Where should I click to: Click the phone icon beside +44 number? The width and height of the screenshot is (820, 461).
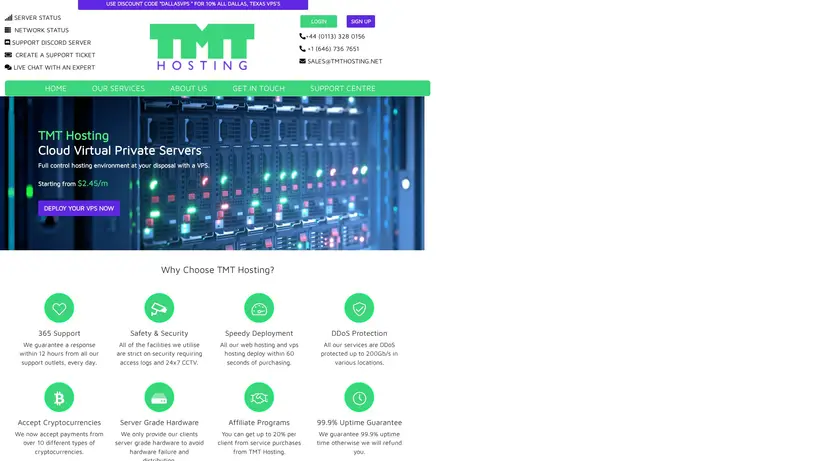(x=302, y=36)
